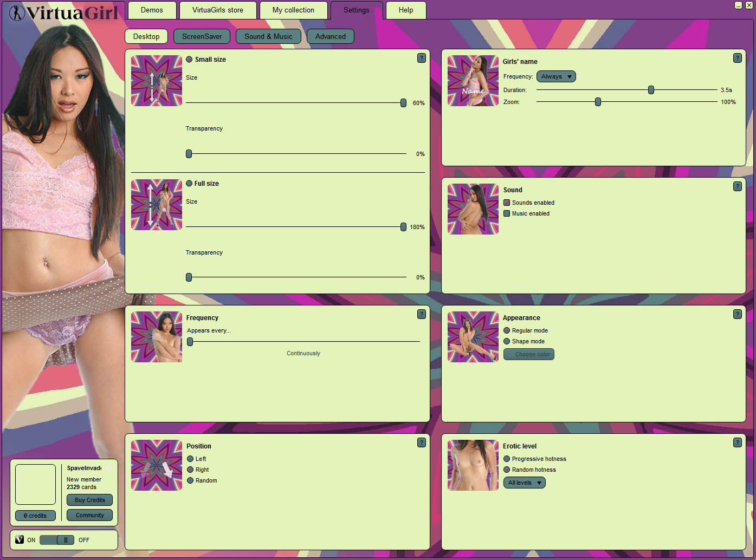
Task: Open help for the Girls' name panel
Action: click(x=737, y=58)
